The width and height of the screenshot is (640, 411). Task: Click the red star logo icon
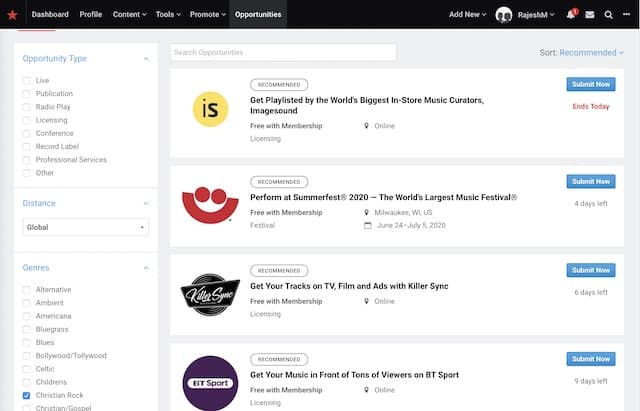point(12,15)
